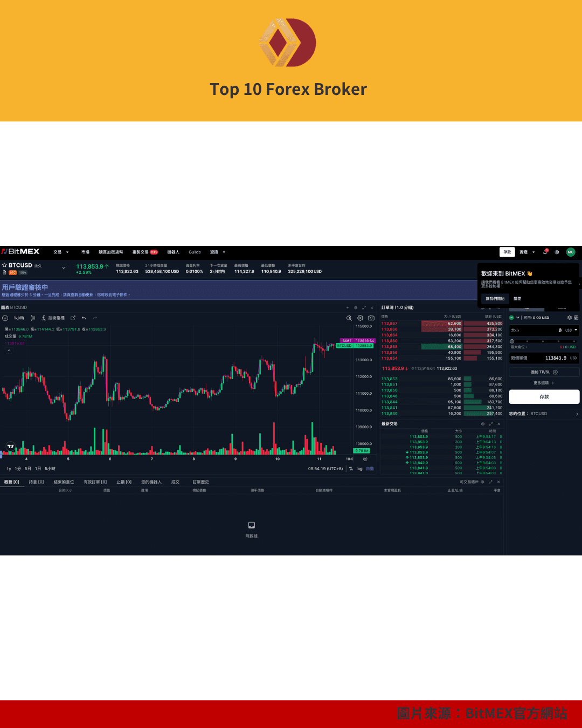This screenshot has width=582, height=728.
Task: Take a chart snapshot with the camera icon
Action: point(371,318)
